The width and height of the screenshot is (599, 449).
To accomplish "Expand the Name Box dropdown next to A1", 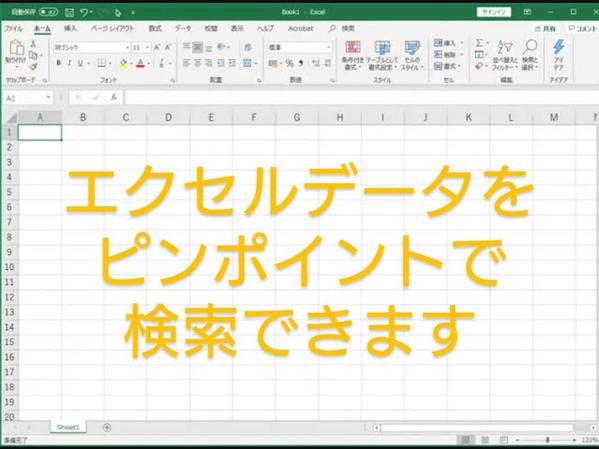I will pyautogui.click(x=48, y=97).
